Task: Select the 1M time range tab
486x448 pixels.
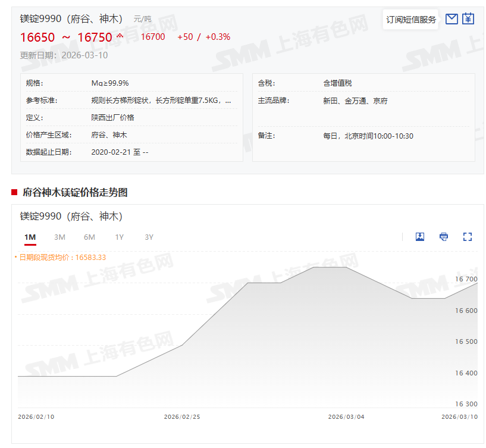Action: [x=30, y=237]
